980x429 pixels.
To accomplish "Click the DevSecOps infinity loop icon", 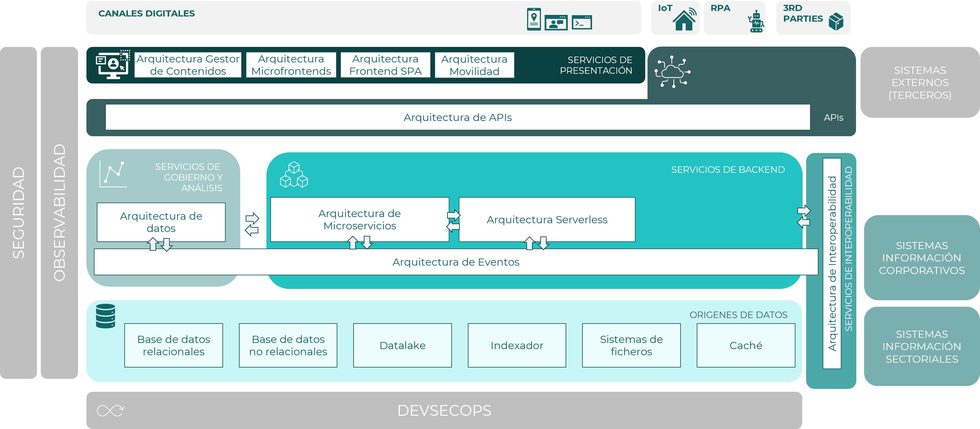I will pos(110,410).
